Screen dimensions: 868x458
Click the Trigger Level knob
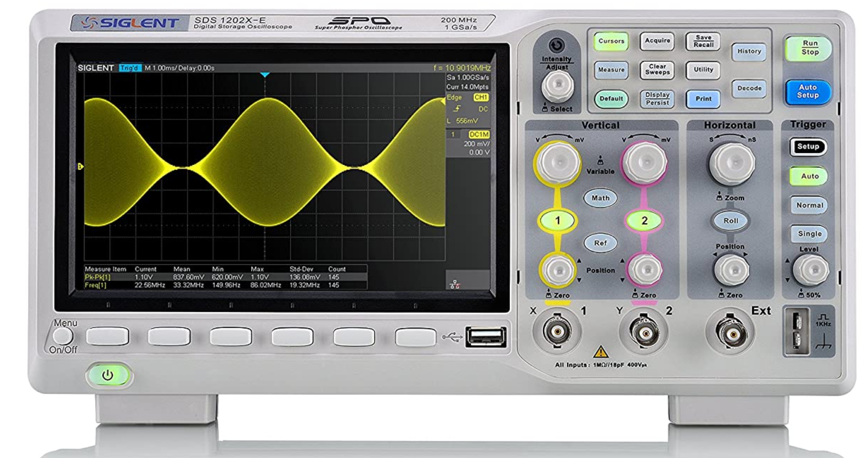point(810,270)
